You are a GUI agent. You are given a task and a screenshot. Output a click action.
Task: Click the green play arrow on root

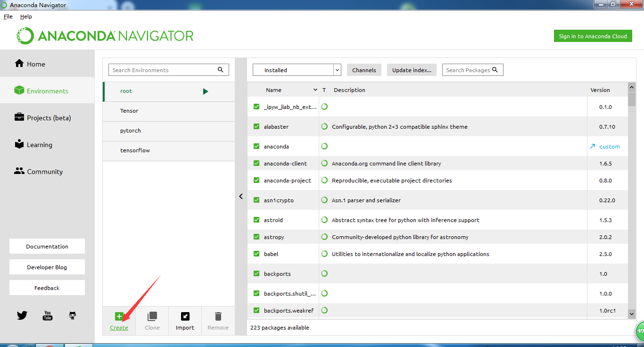[x=206, y=91]
